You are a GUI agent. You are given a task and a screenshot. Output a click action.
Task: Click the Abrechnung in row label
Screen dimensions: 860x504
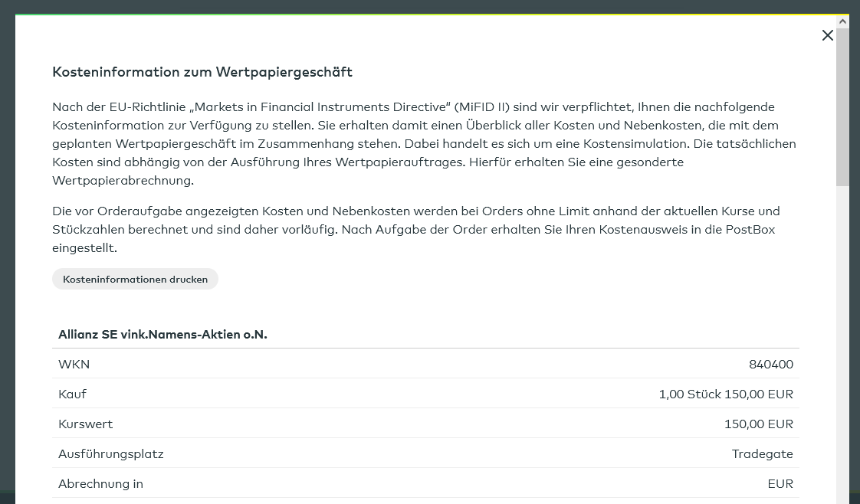point(100,484)
